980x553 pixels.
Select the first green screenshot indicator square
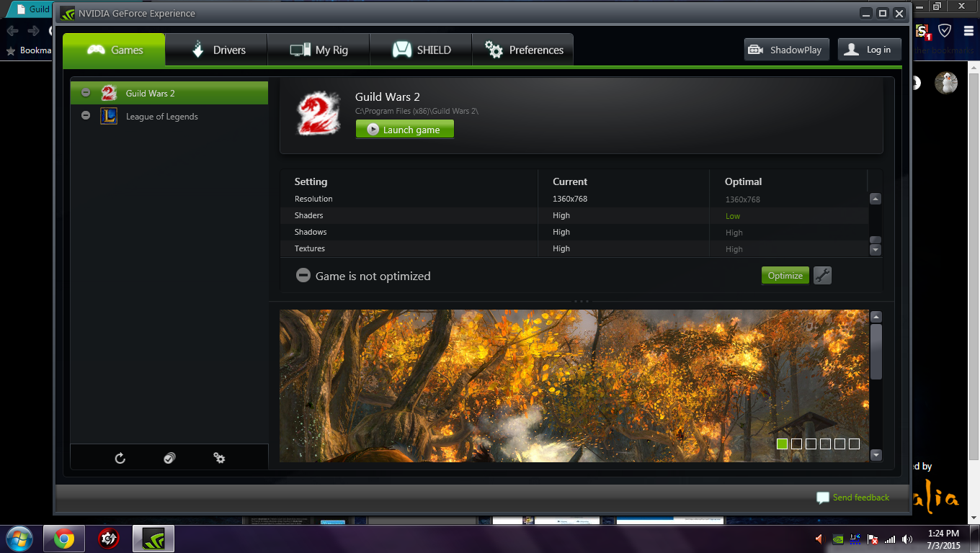[x=783, y=444]
